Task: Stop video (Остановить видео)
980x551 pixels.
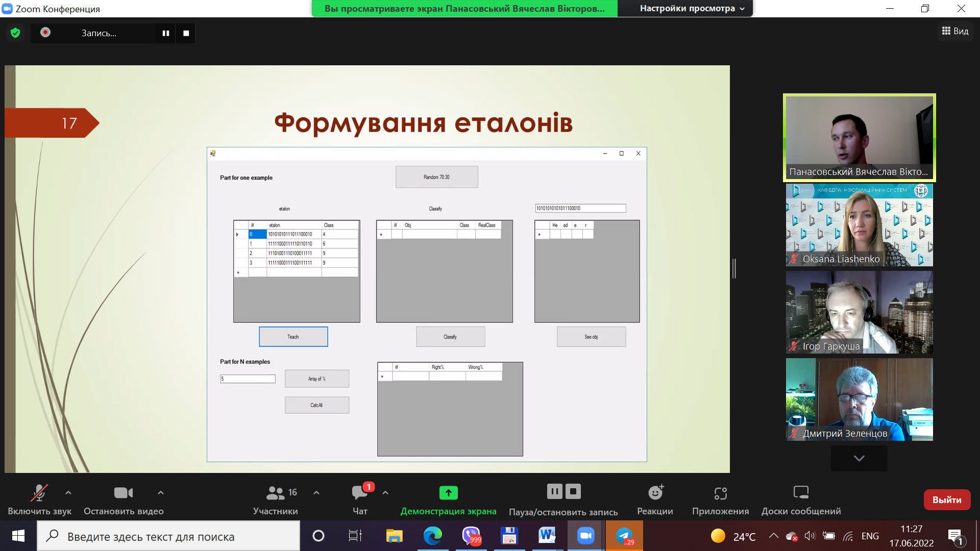Action: coord(124,499)
